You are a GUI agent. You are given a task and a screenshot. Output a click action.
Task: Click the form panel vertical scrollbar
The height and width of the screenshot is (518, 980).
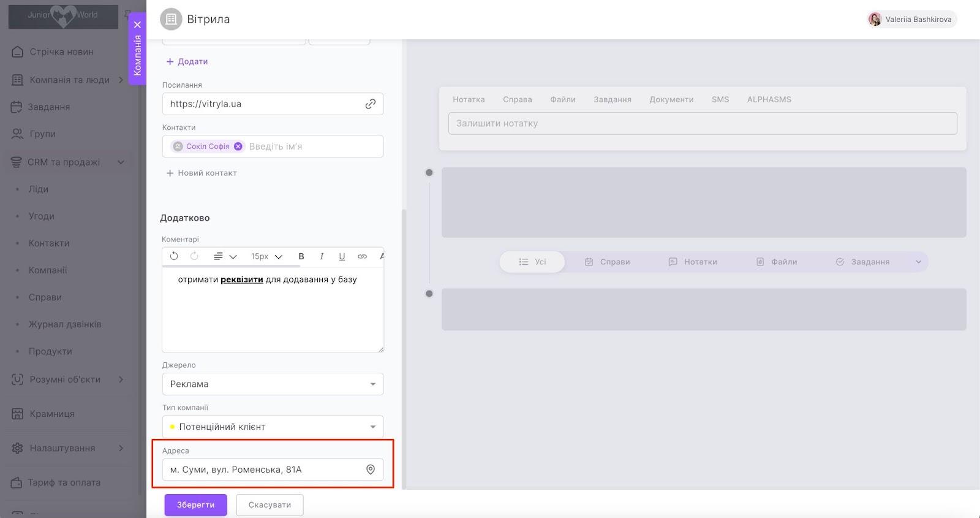click(x=403, y=348)
